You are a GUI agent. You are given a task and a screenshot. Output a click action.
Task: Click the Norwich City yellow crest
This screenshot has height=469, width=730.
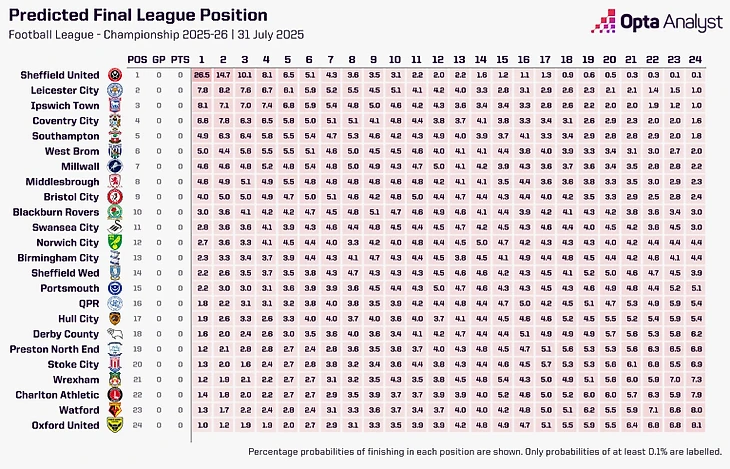pyautogui.click(x=115, y=243)
